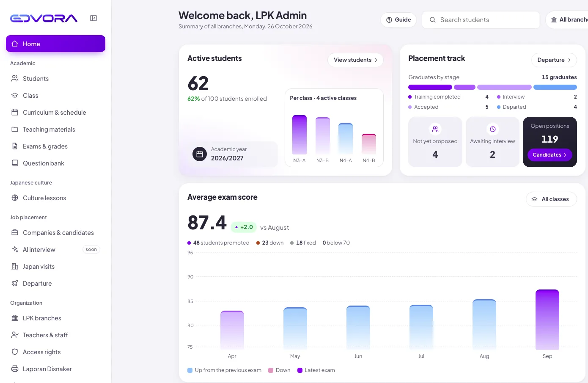The image size is (588, 383).
Task: Go to the Class section
Action: point(55,96)
